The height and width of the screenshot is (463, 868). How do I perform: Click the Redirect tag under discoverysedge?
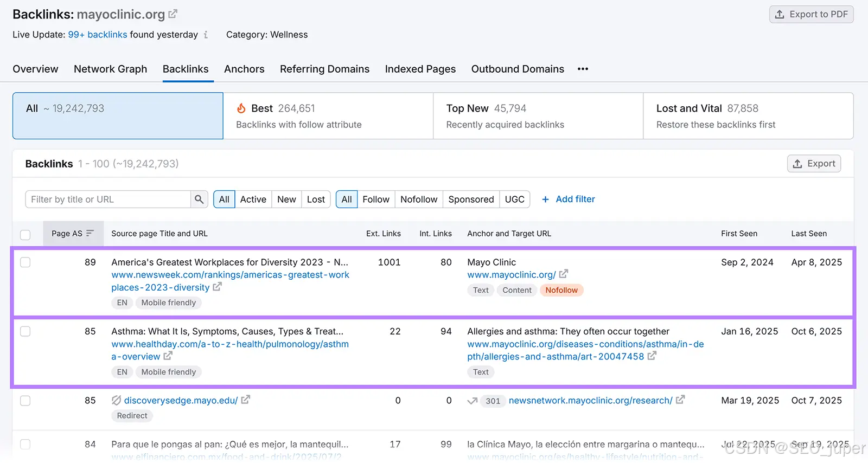point(132,416)
